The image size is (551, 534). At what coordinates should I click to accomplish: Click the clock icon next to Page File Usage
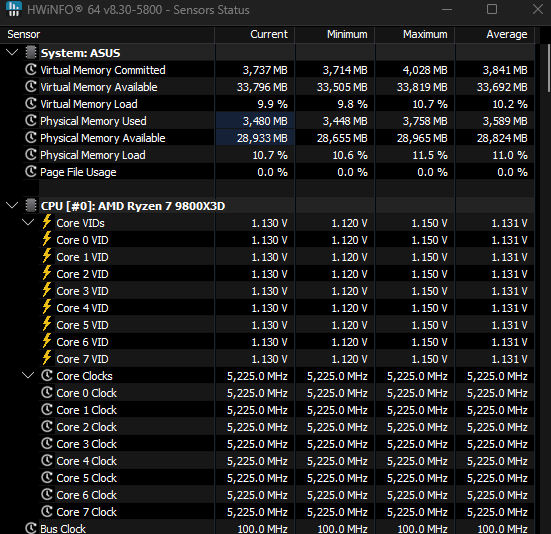[x=31, y=171]
